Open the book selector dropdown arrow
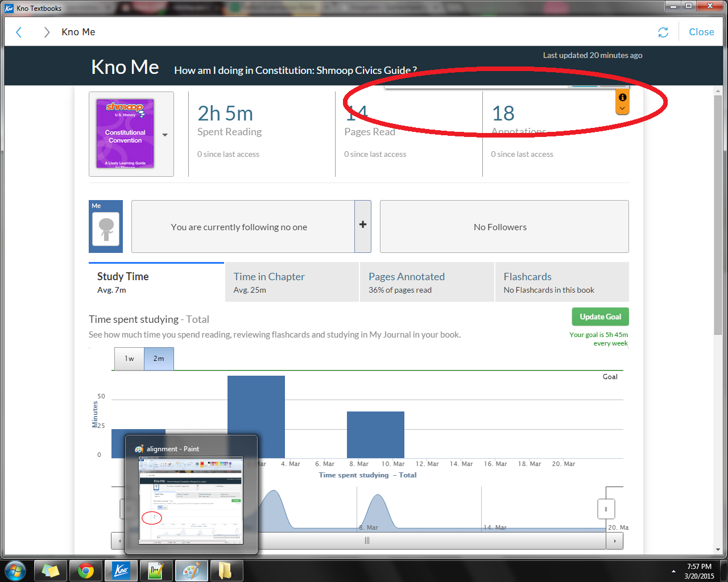Image resolution: width=728 pixels, height=582 pixels. pyautogui.click(x=165, y=135)
